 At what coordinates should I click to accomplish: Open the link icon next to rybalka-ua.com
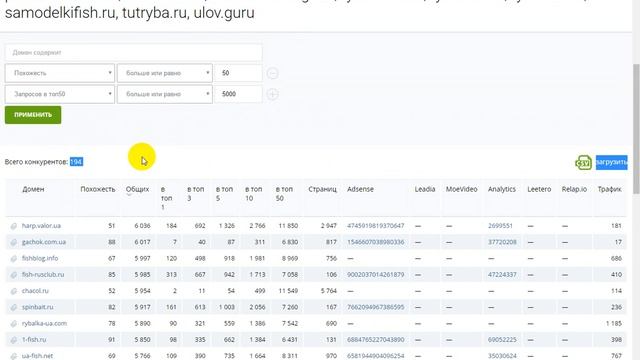(x=13, y=323)
